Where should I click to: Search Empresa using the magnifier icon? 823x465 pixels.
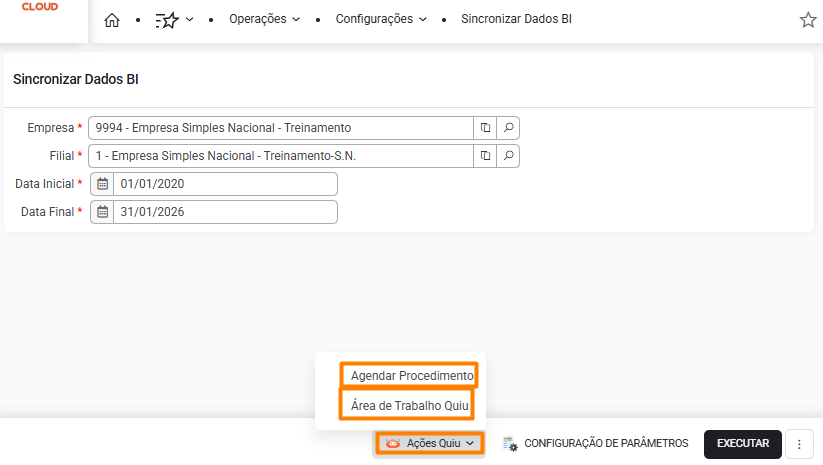508,128
